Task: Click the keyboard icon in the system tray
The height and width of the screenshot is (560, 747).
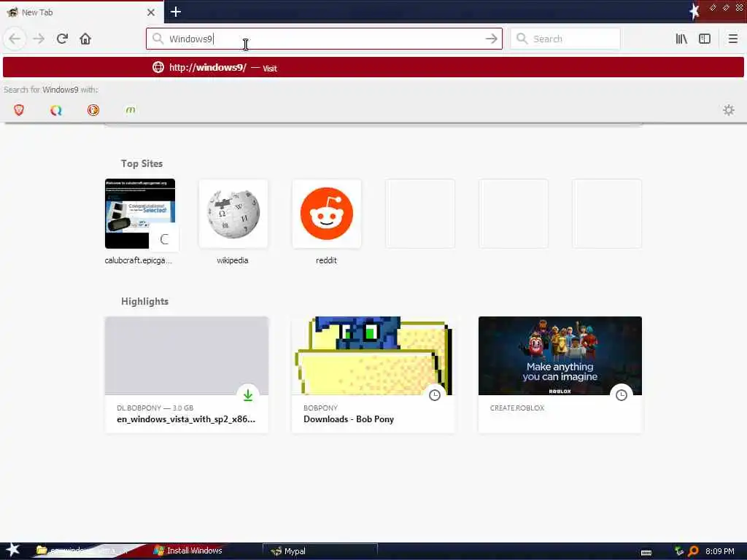Action: (x=646, y=553)
